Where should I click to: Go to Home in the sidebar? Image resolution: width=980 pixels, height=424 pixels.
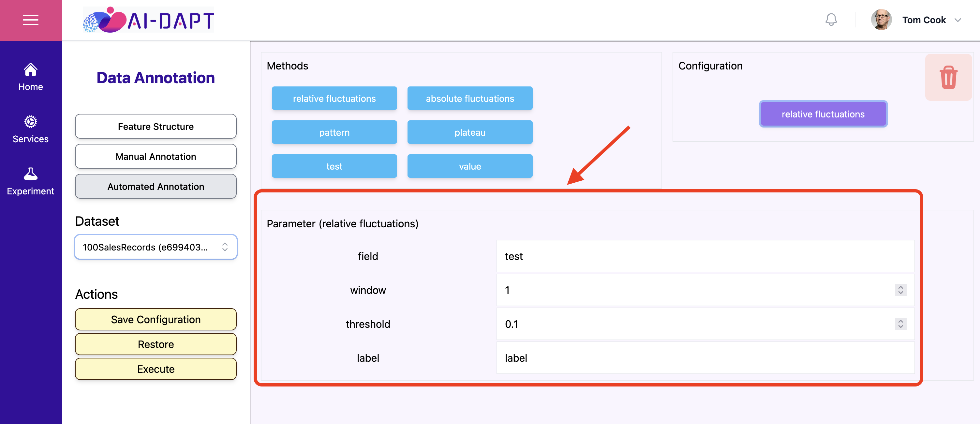[30, 77]
